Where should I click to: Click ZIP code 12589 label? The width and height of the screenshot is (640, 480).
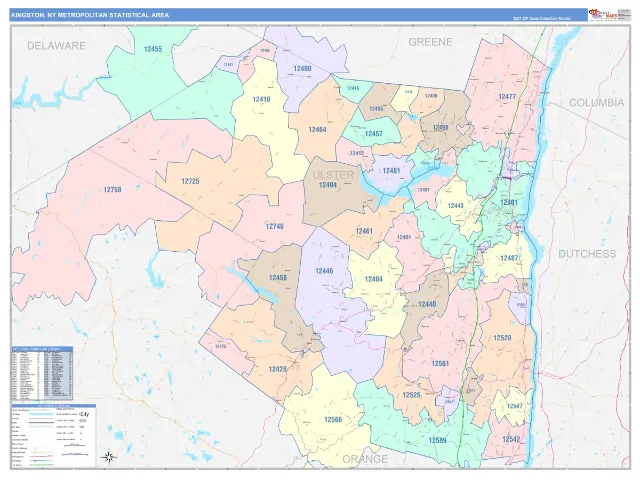coord(437,440)
